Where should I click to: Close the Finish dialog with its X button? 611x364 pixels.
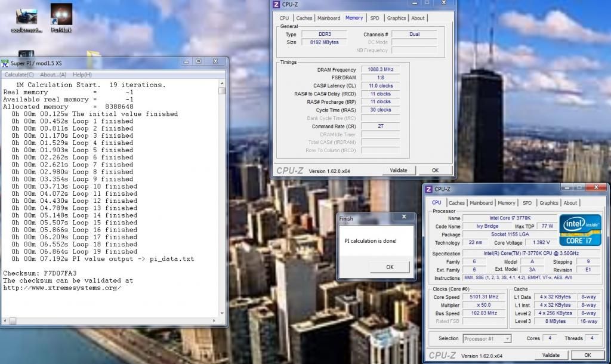coord(404,218)
